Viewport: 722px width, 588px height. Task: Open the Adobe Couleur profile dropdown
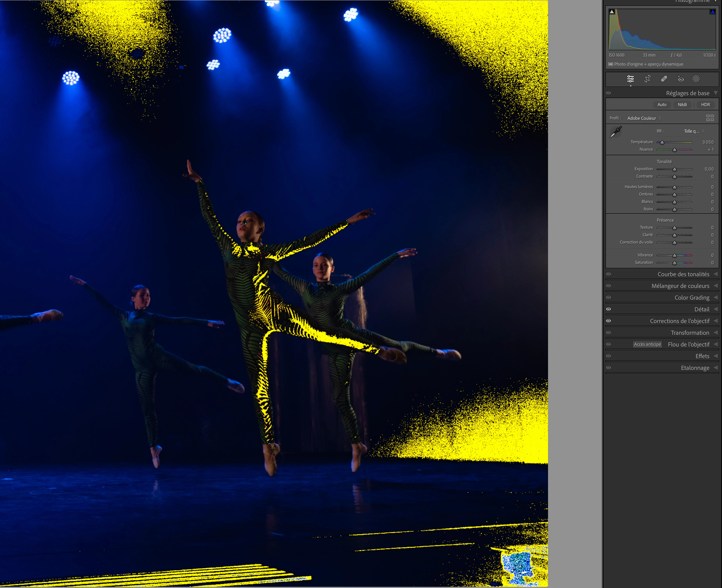click(644, 118)
